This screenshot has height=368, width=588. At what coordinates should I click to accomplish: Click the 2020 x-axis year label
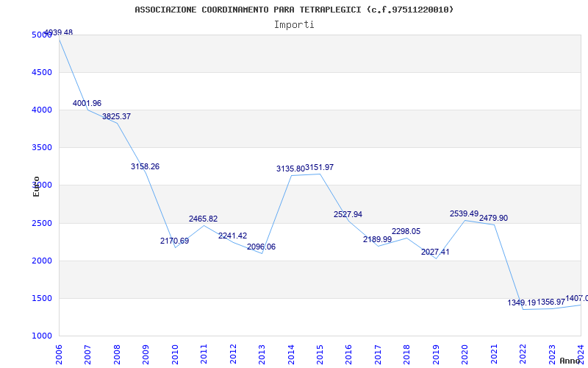click(x=465, y=355)
